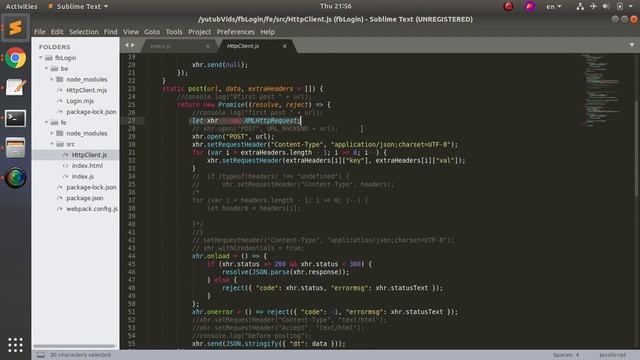The image size is (640, 360).
Task: Open the Edit menu
Action: coord(57,32)
